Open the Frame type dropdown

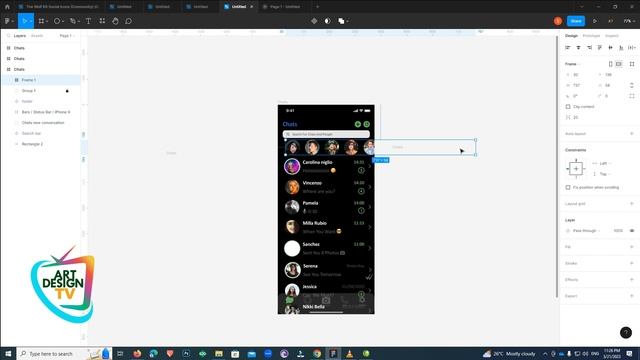pyautogui.click(x=573, y=64)
